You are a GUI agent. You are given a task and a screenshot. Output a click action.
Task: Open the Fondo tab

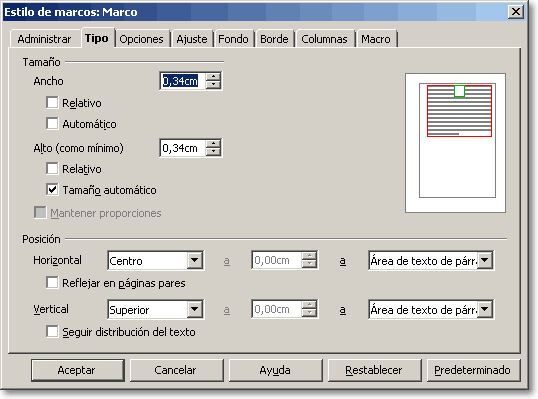pyautogui.click(x=233, y=39)
